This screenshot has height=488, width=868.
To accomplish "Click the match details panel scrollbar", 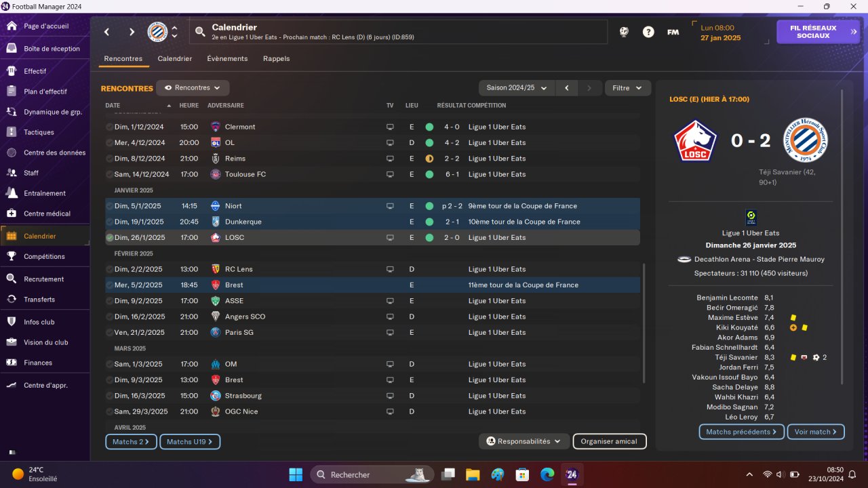I will [x=843, y=237].
